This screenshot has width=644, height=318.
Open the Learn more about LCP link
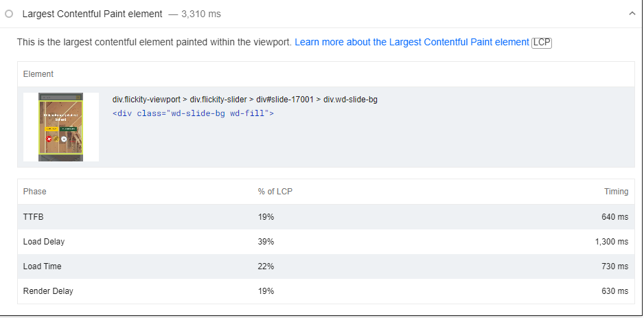click(412, 42)
